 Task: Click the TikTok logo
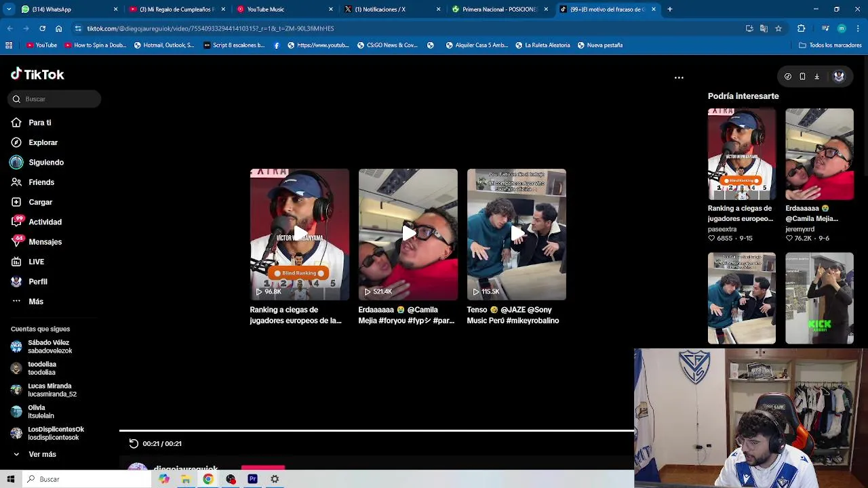pyautogui.click(x=37, y=74)
